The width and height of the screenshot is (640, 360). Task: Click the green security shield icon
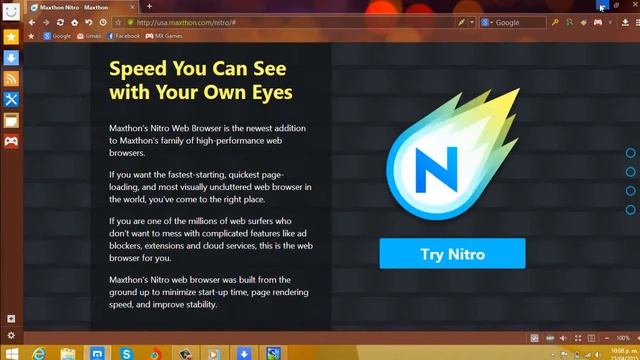point(130,23)
